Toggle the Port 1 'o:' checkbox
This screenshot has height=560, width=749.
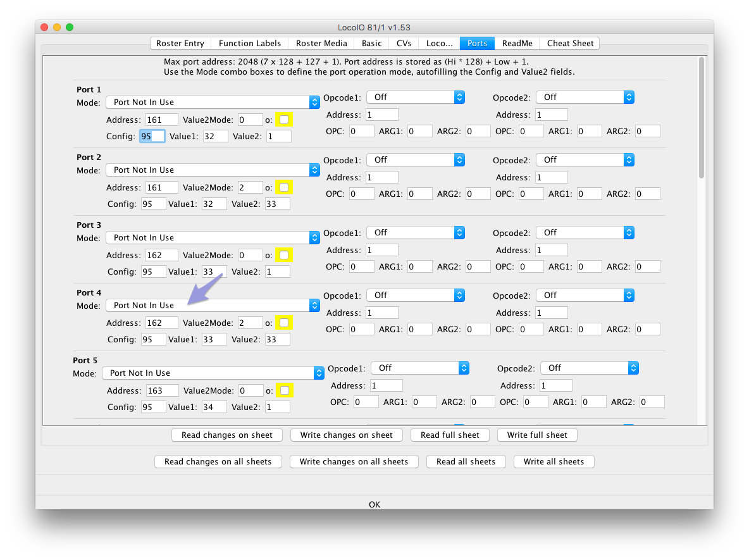[x=284, y=120]
